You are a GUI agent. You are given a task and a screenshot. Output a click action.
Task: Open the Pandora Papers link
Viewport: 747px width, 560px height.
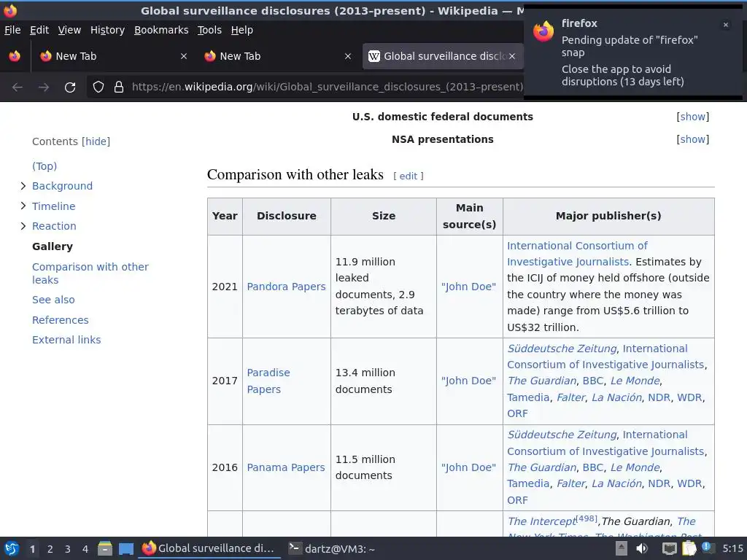pos(286,287)
